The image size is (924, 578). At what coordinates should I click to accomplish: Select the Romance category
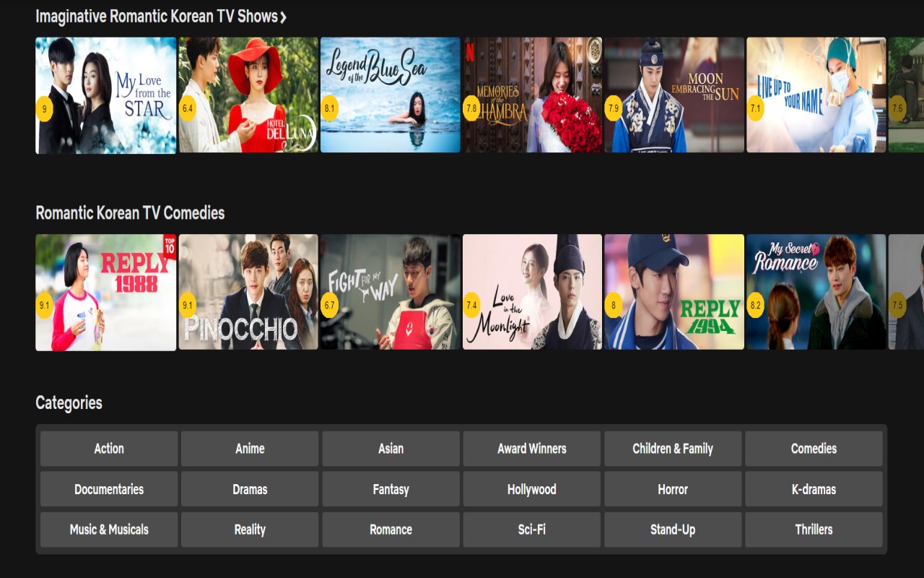(x=391, y=530)
